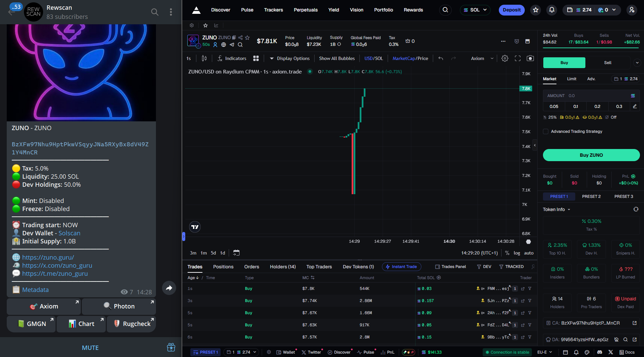Switch to the Positions tab
The height and width of the screenshot is (357, 644).
(x=223, y=267)
